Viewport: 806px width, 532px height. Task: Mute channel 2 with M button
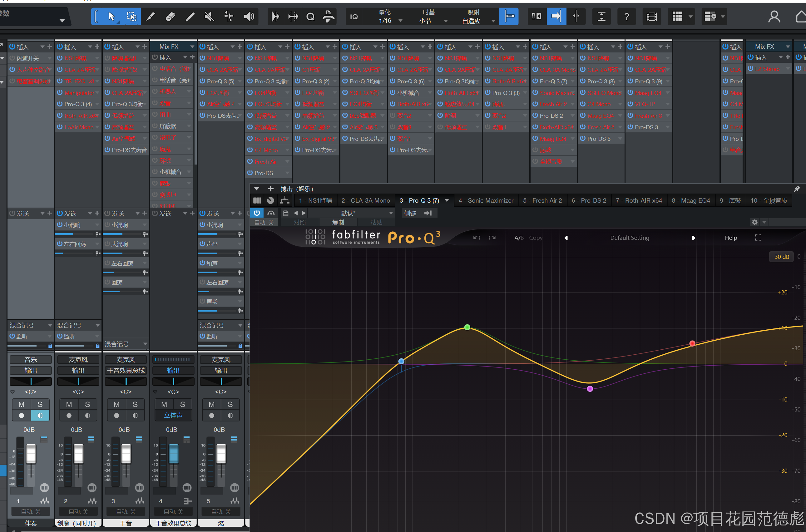69,404
